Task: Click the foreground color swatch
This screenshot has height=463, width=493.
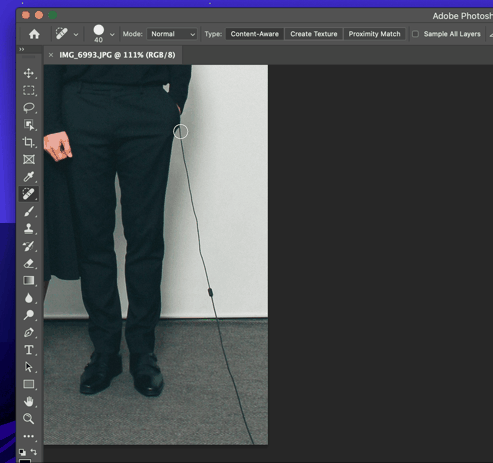Action: [25, 461]
